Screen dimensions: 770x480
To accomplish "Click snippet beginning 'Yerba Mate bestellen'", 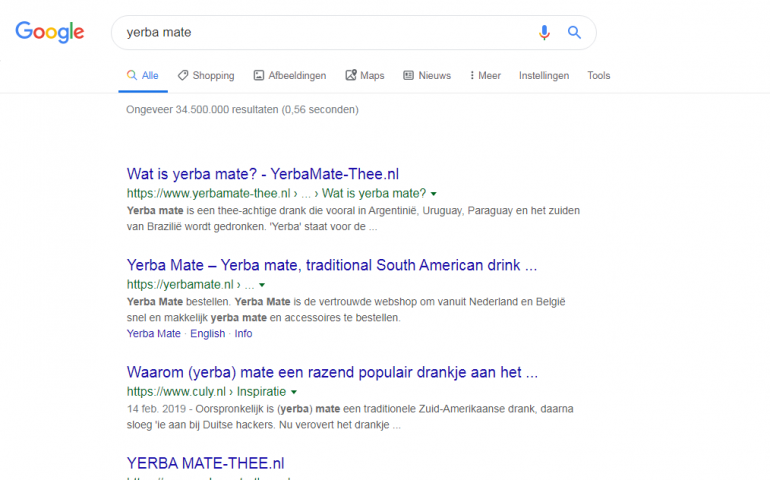I will (x=346, y=310).
